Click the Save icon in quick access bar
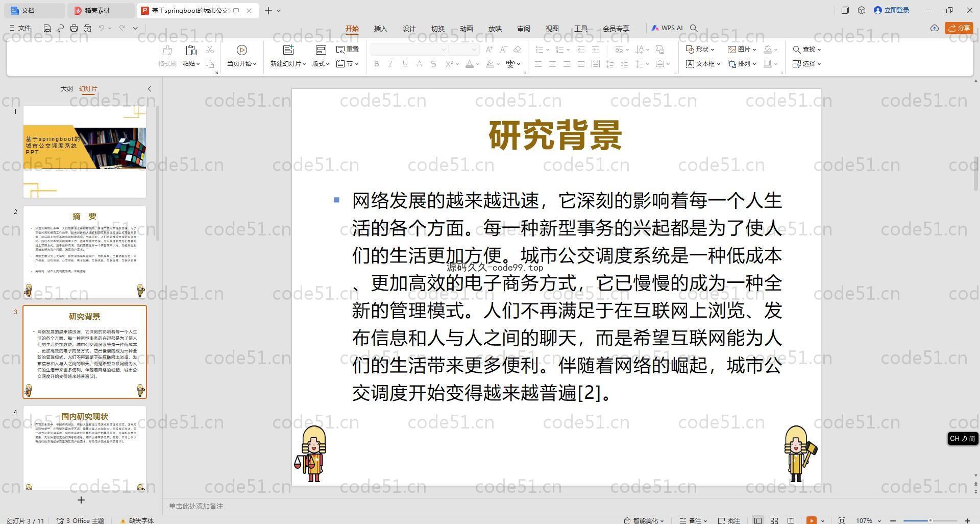Viewport: 980px width, 524px height. point(47,28)
